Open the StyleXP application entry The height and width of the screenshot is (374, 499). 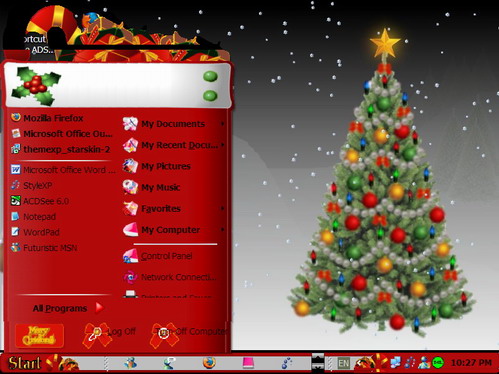pyautogui.click(x=32, y=185)
